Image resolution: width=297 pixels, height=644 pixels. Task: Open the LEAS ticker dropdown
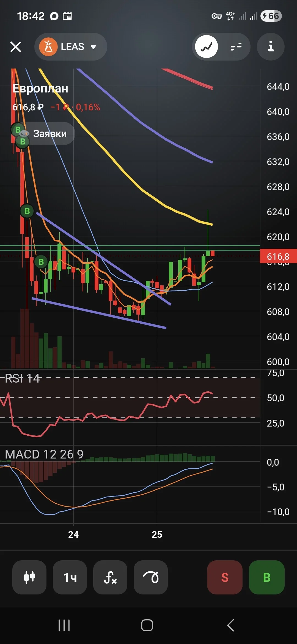pos(71,47)
